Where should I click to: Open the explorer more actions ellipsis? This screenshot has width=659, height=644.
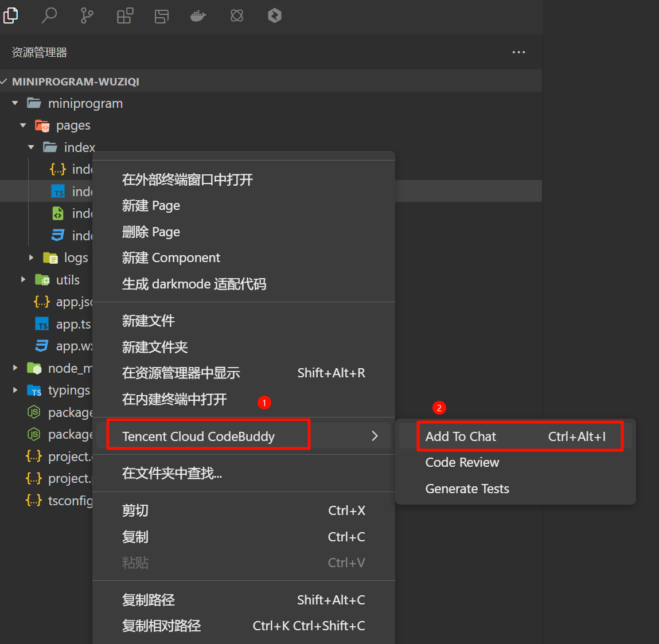coord(518,52)
